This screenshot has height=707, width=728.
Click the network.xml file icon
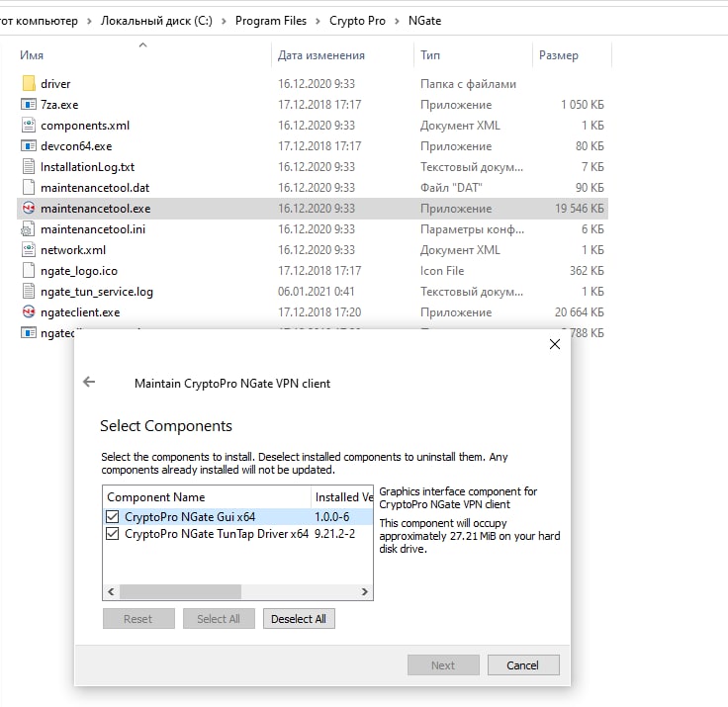pos(29,250)
